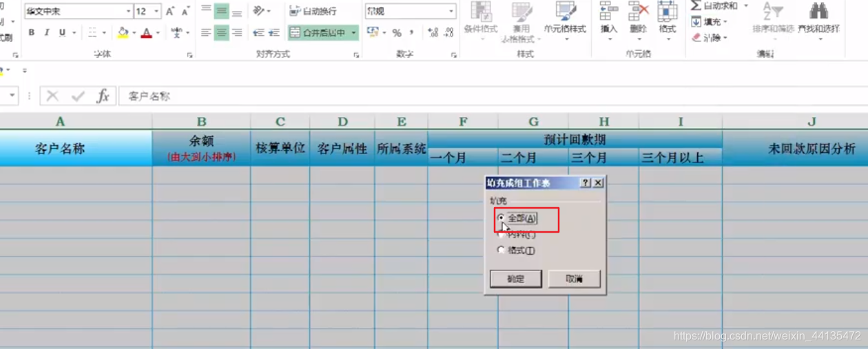Open the Fill (填充) menu

[710, 22]
